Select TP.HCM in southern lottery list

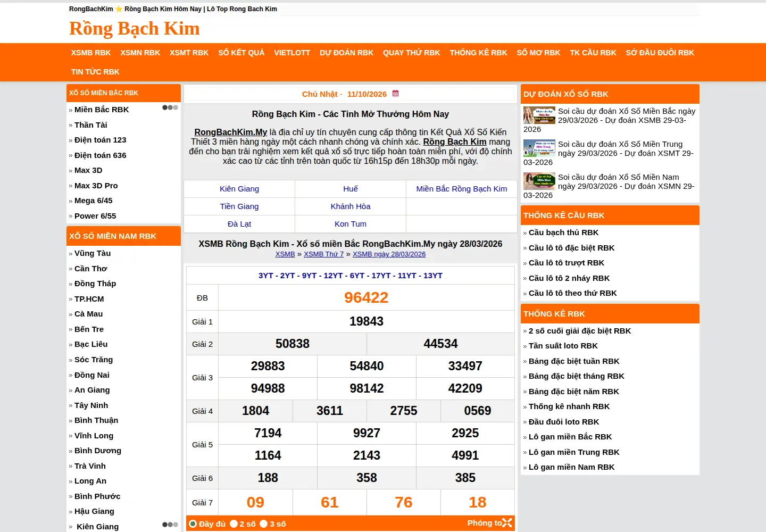pyautogui.click(x=89, y=299)
